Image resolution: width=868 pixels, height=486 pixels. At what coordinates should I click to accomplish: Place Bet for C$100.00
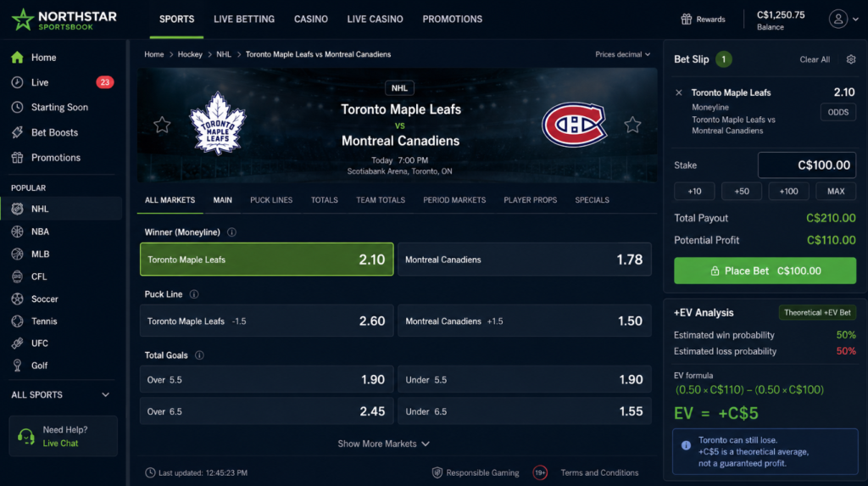[x=765, y=271]
